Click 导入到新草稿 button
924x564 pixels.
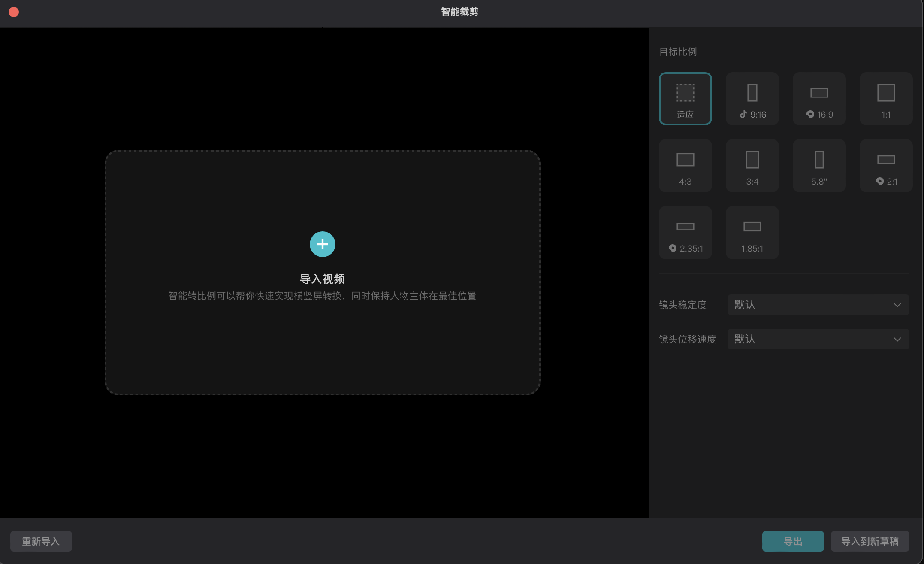tap(870, 541)
